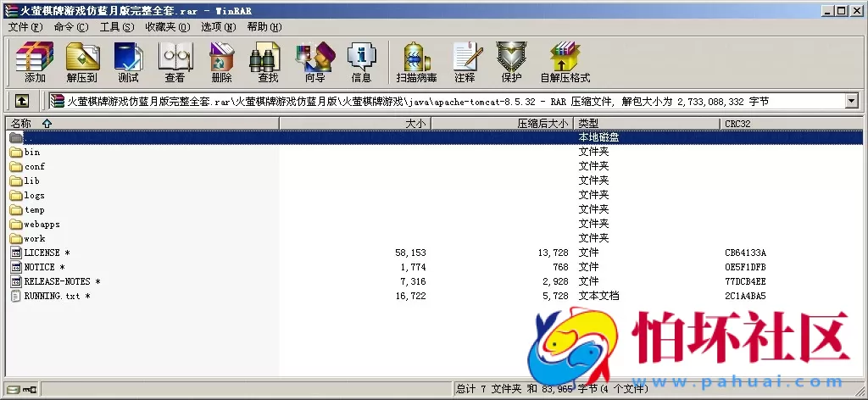Click the WinRAR title bar app icon
This screenshot has height=400, width=868.
click(10, 10)
